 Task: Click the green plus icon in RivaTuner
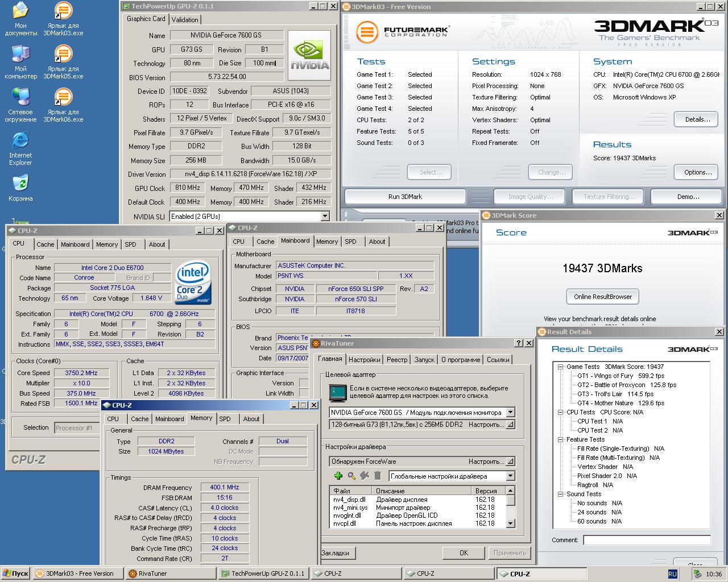338,476
